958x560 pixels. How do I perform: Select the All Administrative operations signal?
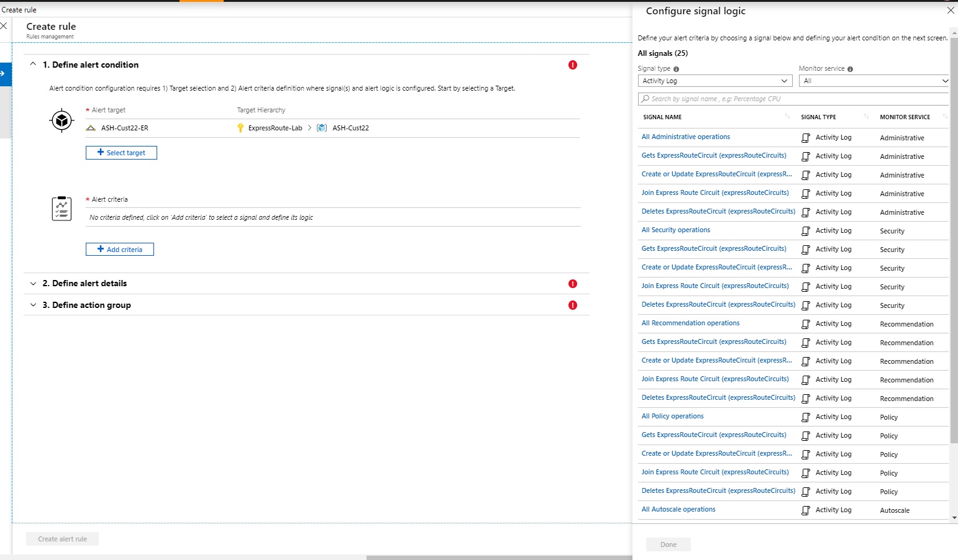(686, 137)
